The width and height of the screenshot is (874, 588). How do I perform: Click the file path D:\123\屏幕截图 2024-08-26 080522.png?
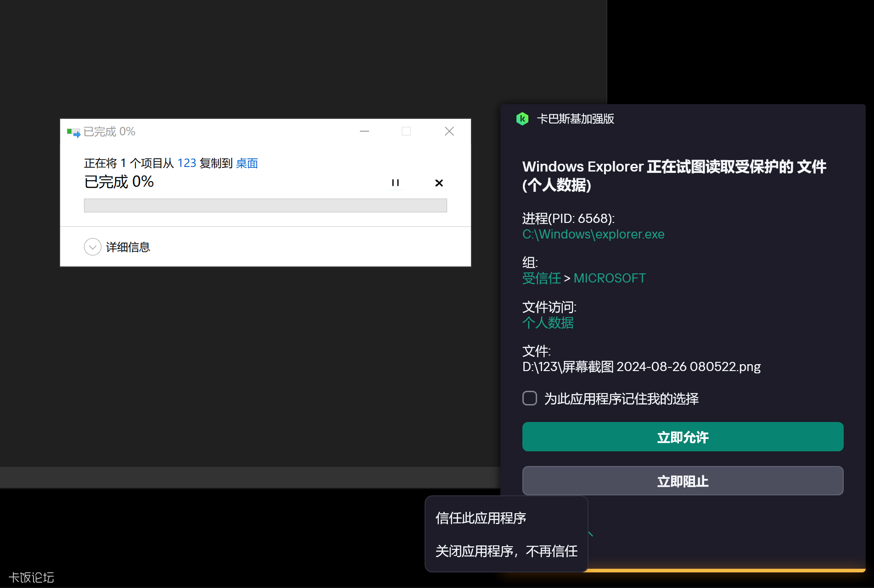tap(641, 366)
